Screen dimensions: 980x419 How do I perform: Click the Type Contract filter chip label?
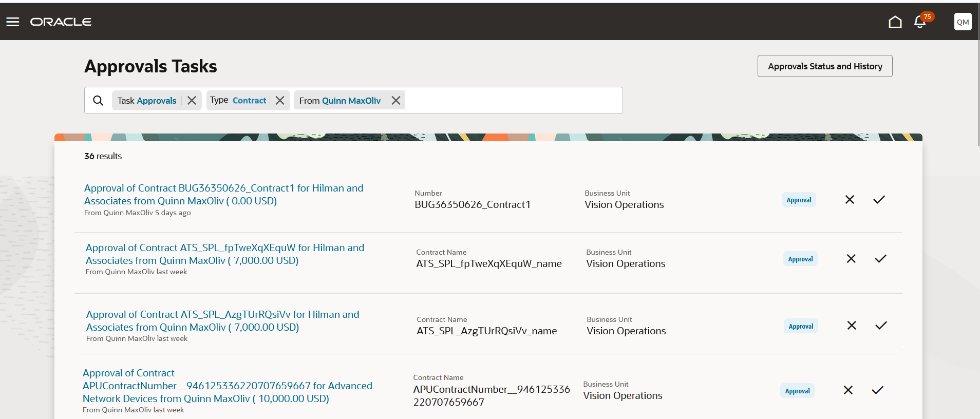[x=238, y=100]
